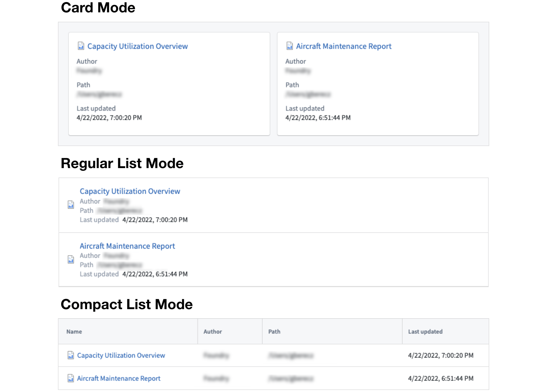Select the 6:51:44 PM timestamp in the compact table
The height and width of the screenshot is (392, 546).
(x=441, y=378)
